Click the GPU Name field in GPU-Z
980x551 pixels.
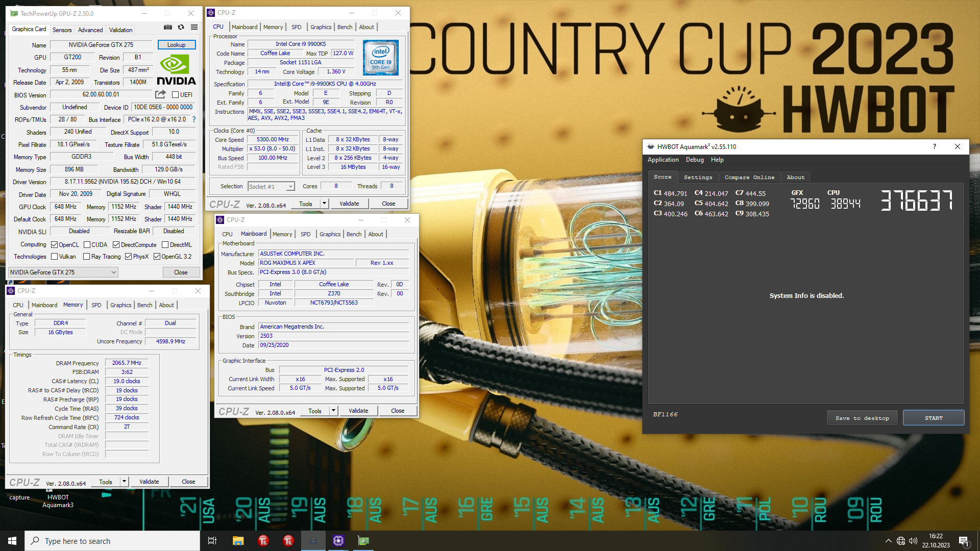101,45
